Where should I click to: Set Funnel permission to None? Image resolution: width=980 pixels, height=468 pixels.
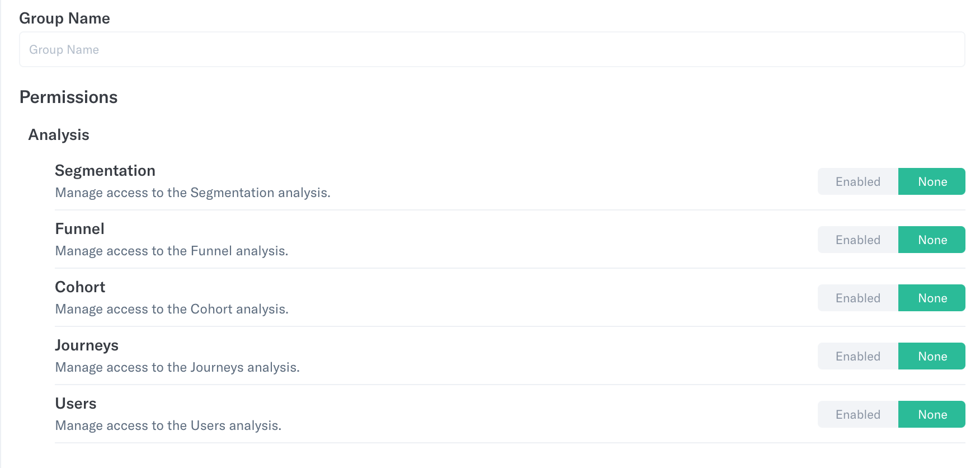932,240
